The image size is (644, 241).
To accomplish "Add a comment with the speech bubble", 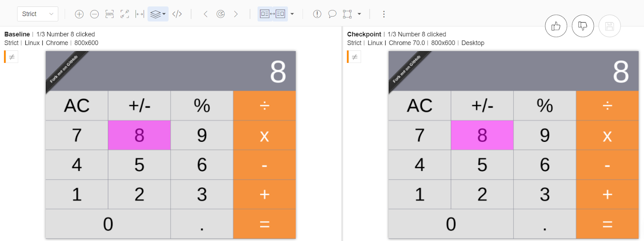I will pyautogui.click(x=332, y=14).
